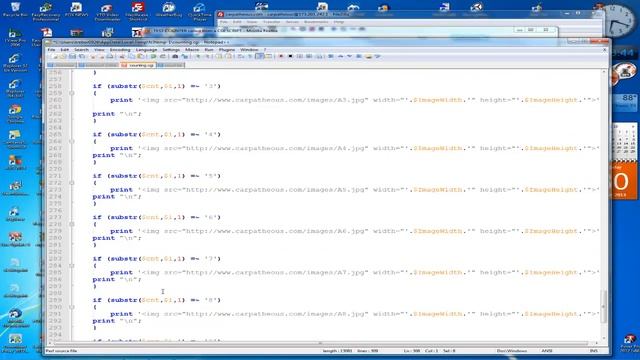This screenshot has height=360, width=640.
Task: Open the Window menu
Action: (249, 49)
